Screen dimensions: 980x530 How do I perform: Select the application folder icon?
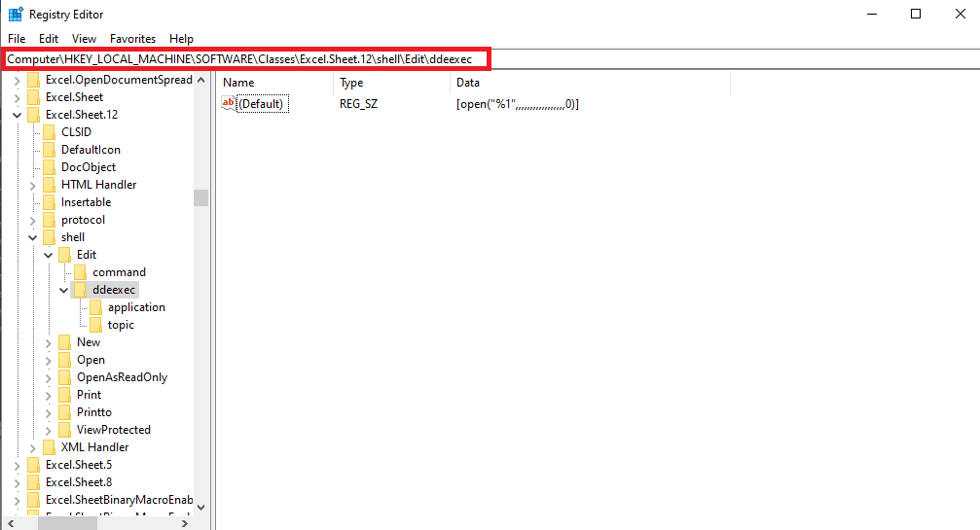pos(95,307)
